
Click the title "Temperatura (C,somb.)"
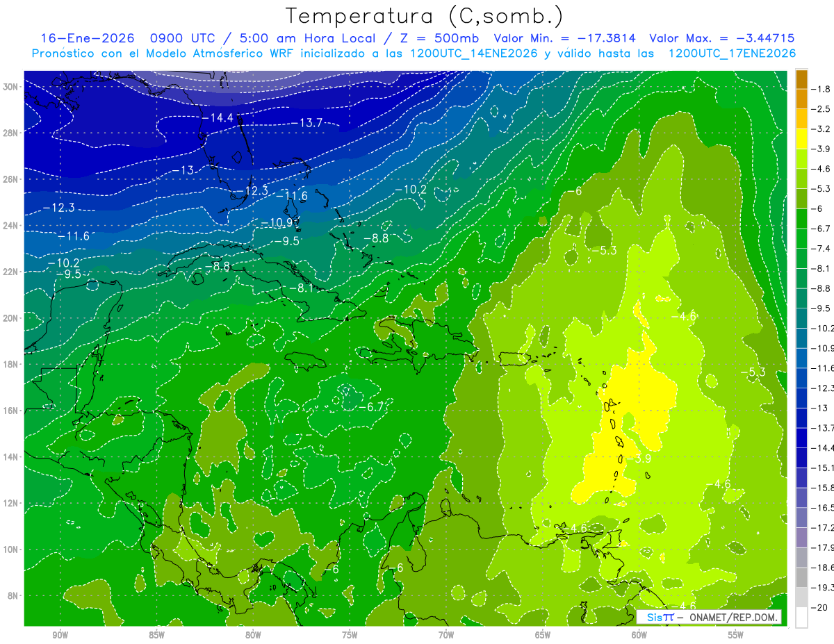tap(425, 17)
